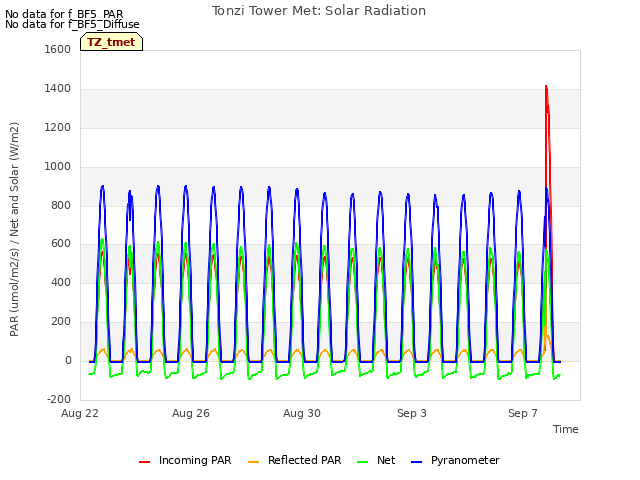Click the 0 y-axis tick label

click(68, 360)
